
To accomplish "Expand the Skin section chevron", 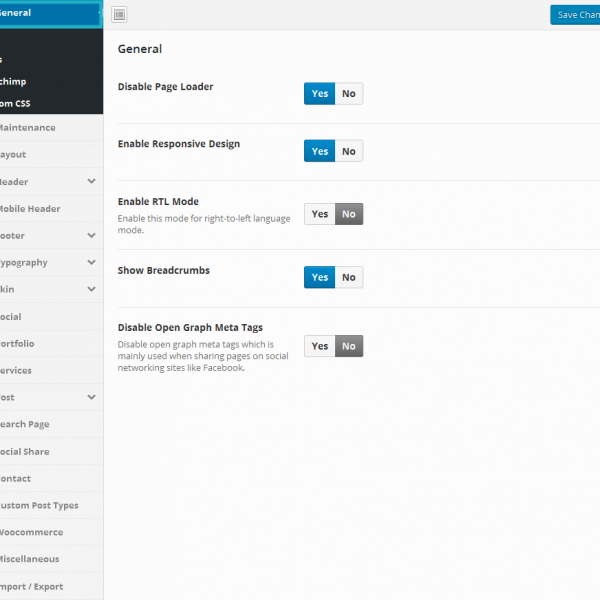I will pyautogui.click(x=91, y=290).
